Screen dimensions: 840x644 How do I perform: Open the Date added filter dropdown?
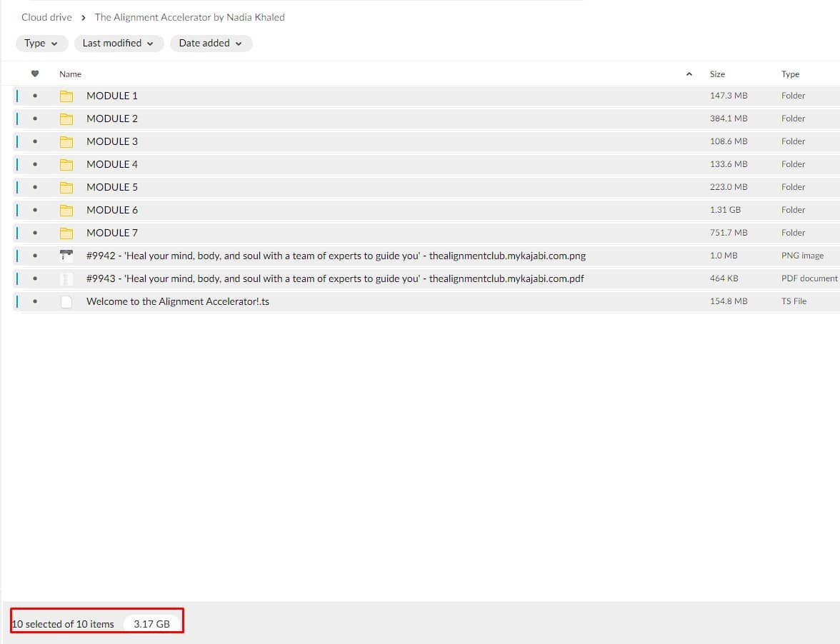211,44
